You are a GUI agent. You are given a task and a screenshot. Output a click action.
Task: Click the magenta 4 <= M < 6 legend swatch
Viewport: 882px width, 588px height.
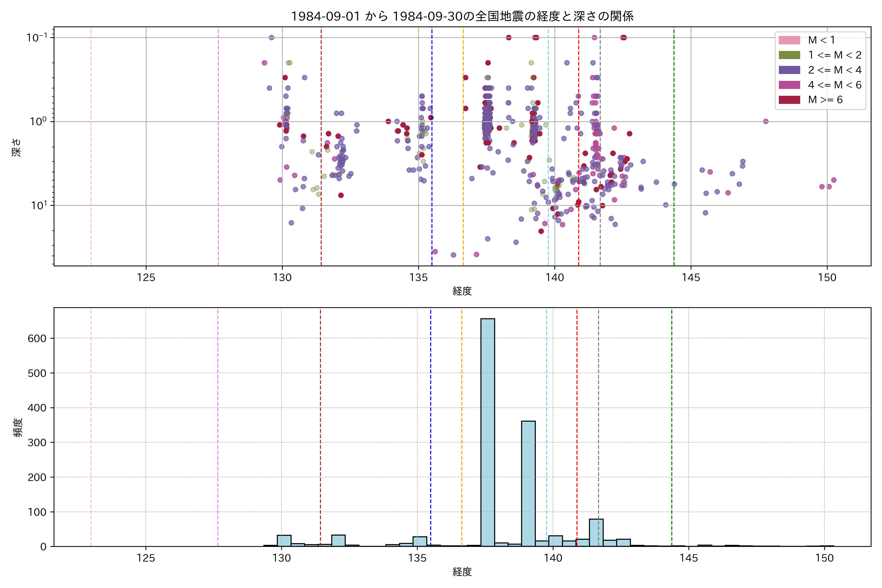[789, 85]
